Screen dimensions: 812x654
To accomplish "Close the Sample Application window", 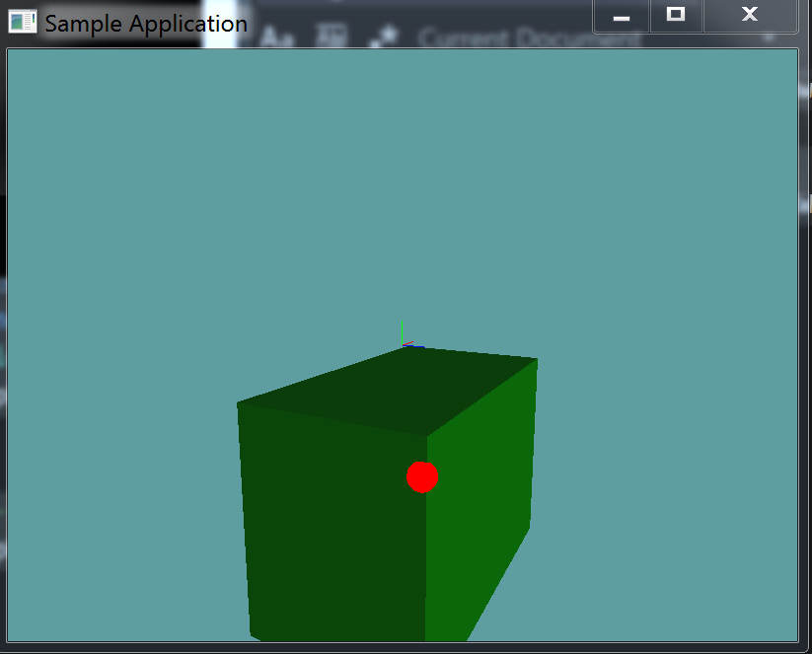I will click(x=749, y=15).
